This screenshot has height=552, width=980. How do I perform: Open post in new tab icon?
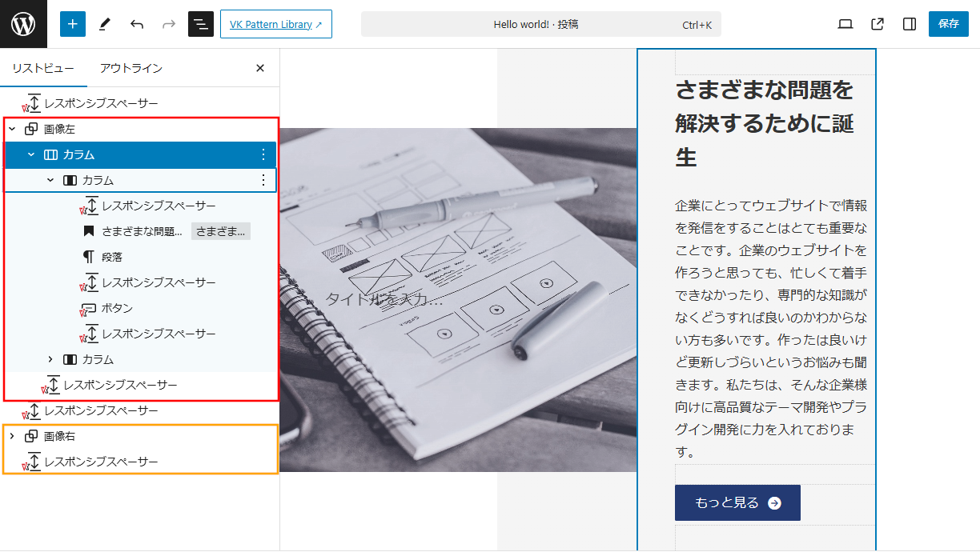[878, 24]
